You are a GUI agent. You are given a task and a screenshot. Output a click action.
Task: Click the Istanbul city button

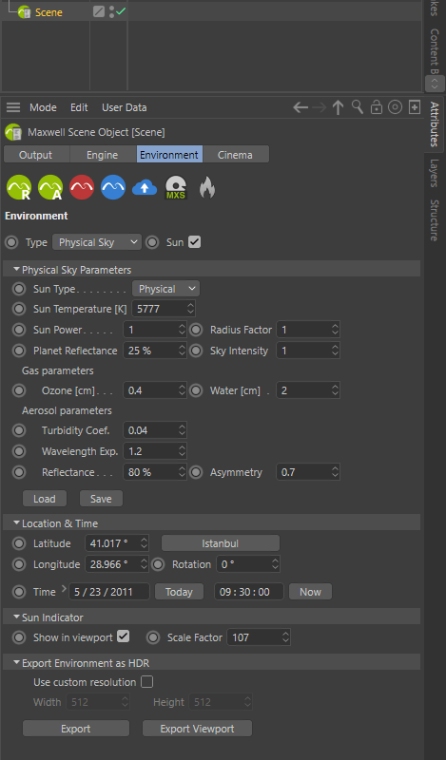[x=220, y=543]
